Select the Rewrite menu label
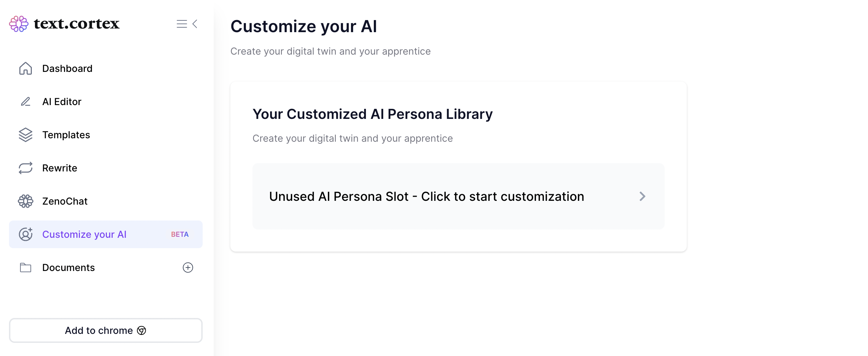Viewport: 868px width, 356px height. 59,168
